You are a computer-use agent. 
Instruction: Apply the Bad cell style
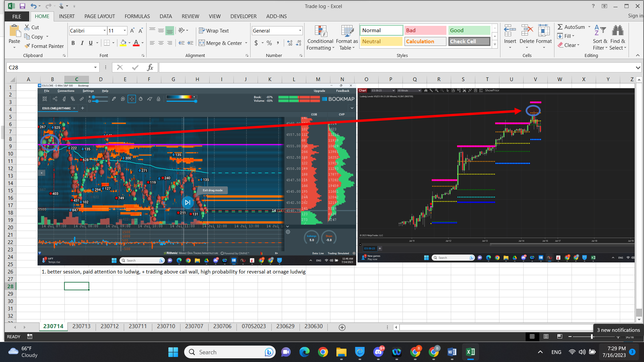point(425,30)
